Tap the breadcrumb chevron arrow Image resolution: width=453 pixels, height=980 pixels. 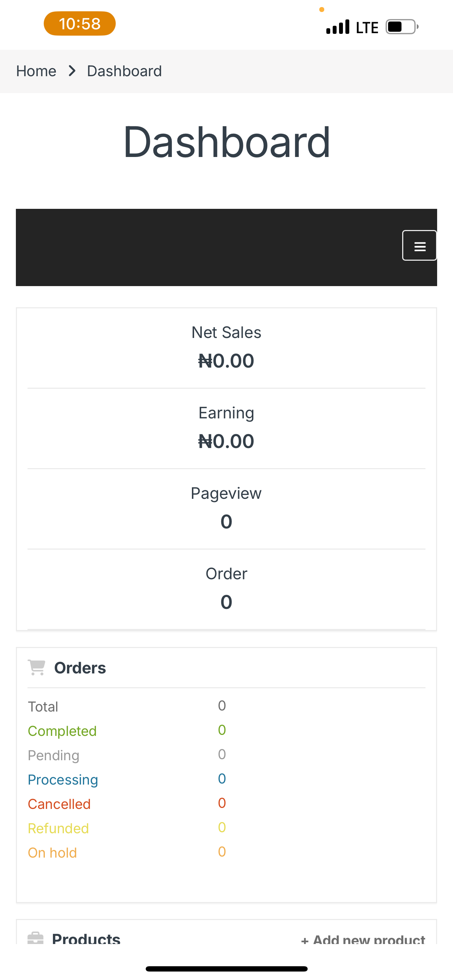tap(72, 71)
